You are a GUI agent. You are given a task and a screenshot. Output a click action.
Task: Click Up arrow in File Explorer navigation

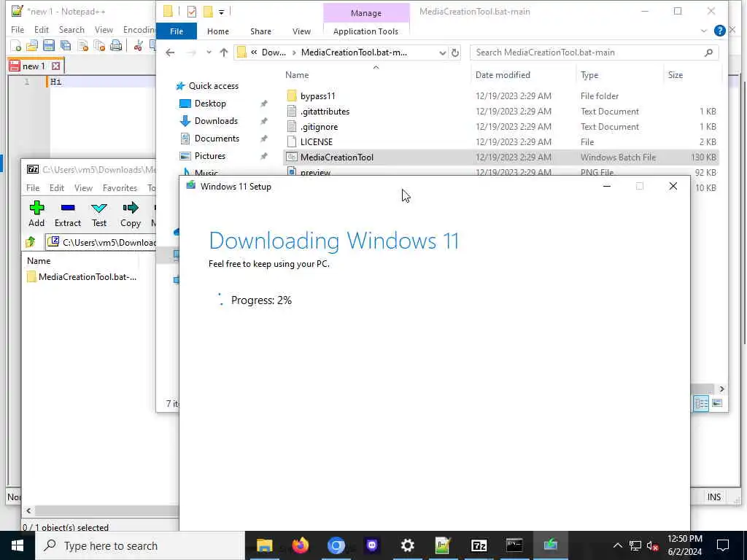coord(224,52)
